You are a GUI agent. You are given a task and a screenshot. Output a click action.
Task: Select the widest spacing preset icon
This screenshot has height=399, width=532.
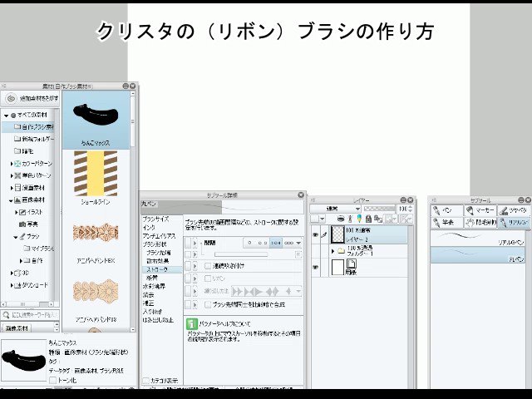(249, 244)
